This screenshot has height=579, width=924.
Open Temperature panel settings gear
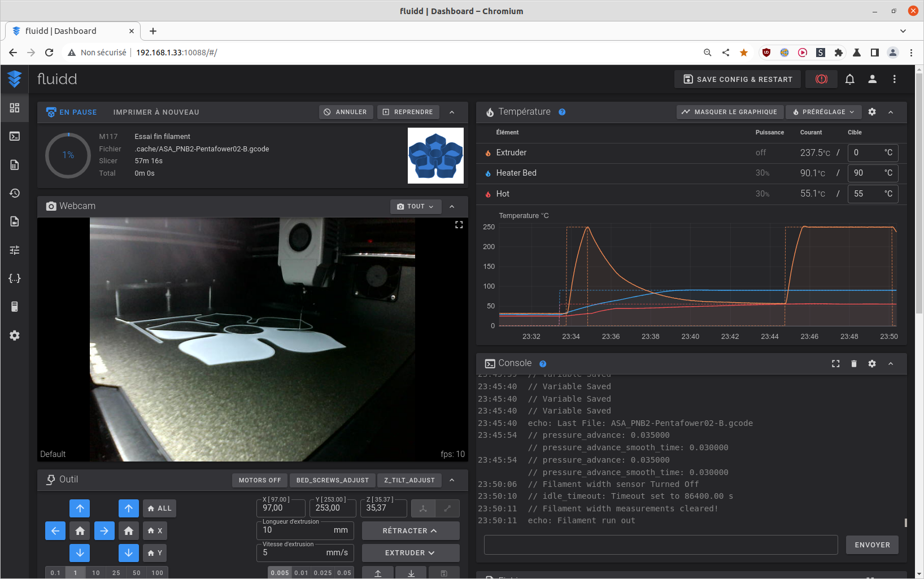pyautogui.click(x=872, y=112)
